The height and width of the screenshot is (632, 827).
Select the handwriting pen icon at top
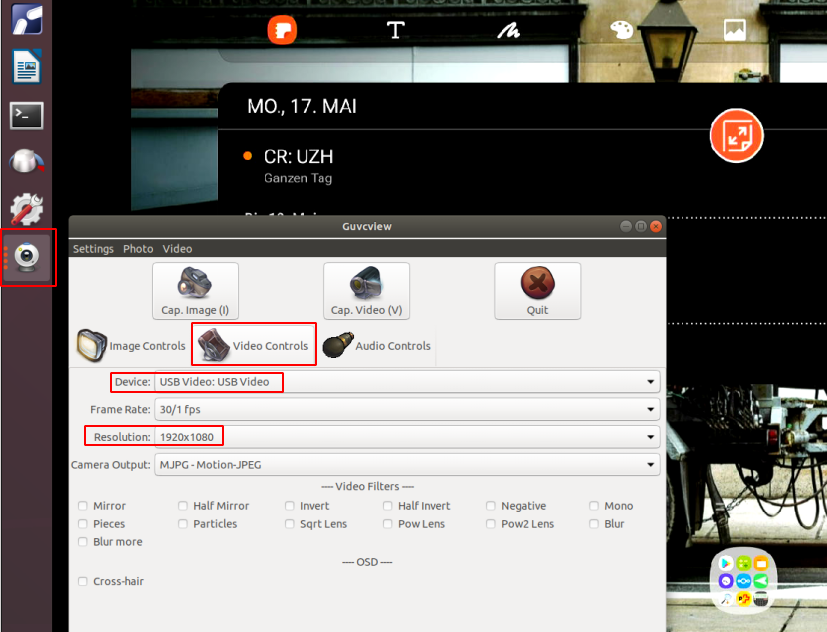coord(508,30)
